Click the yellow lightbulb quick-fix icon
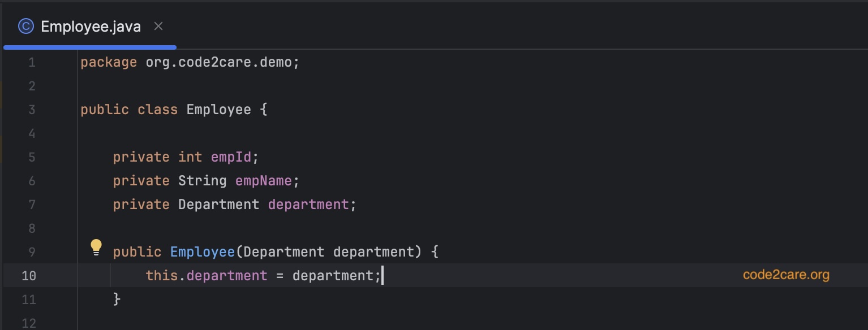 click(96, 247)
